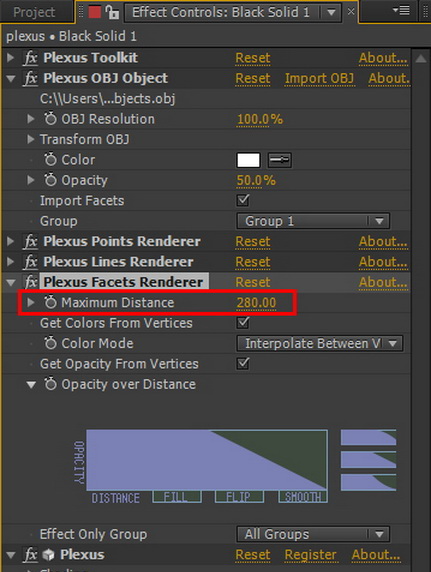Image resolution: width=431 pixels, height=572 pixels.
Task: Click the Opacity over Distance graph
Action: tap(207, 460)
